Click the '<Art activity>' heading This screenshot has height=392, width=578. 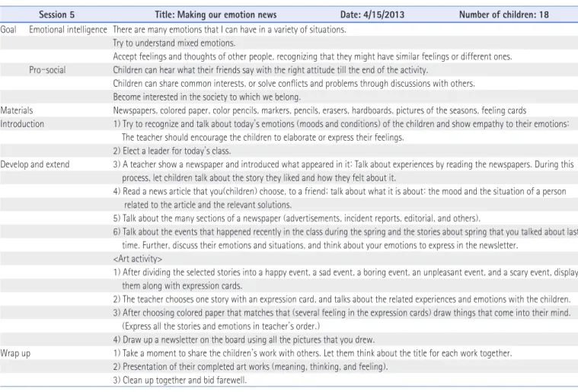(138, 259)
